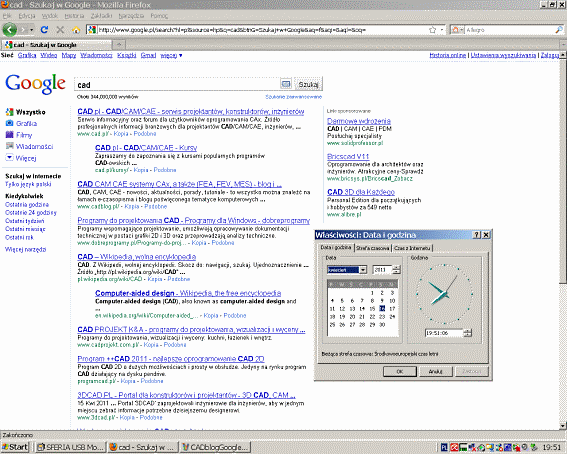Open the search engine selector dropdown
The height and width of the screenshot is (454, 567).
point(458,30)
